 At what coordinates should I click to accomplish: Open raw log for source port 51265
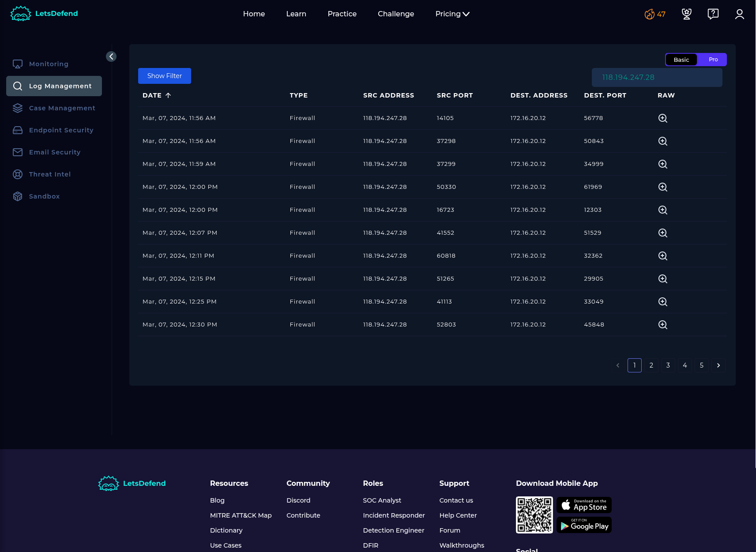662,279
